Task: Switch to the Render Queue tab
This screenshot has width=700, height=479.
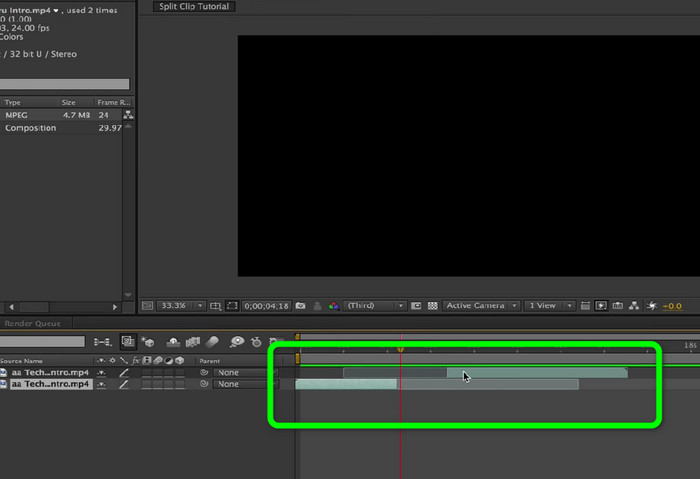Action: (x=33, y=323)
